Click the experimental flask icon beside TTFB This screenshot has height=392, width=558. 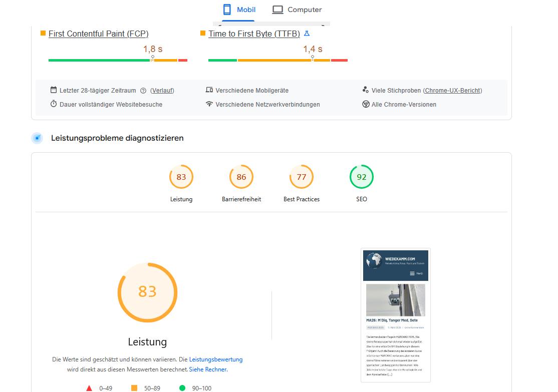coord(307,34)
